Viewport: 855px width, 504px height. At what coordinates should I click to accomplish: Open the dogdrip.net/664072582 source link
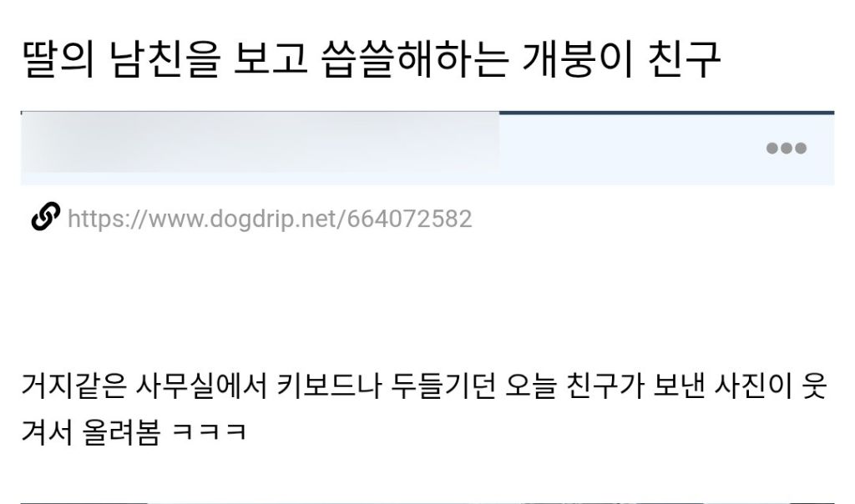click(270, 219)
